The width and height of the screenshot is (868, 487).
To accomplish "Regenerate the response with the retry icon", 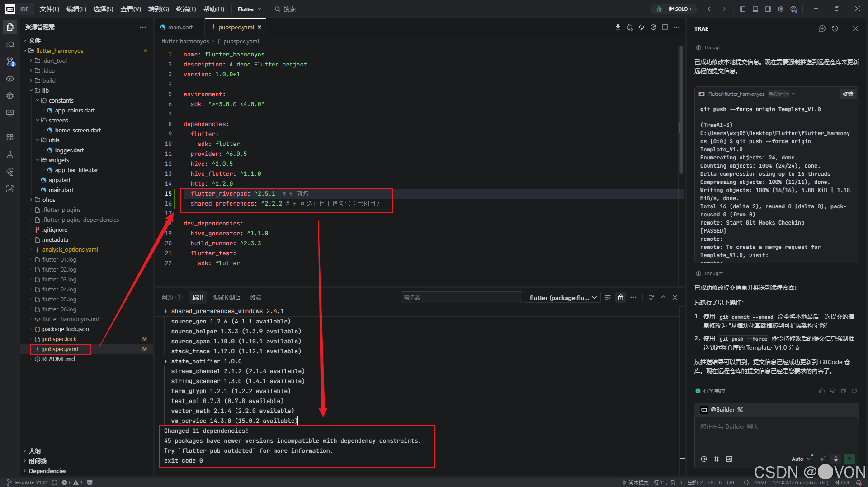I will click(x=854, y=391).
